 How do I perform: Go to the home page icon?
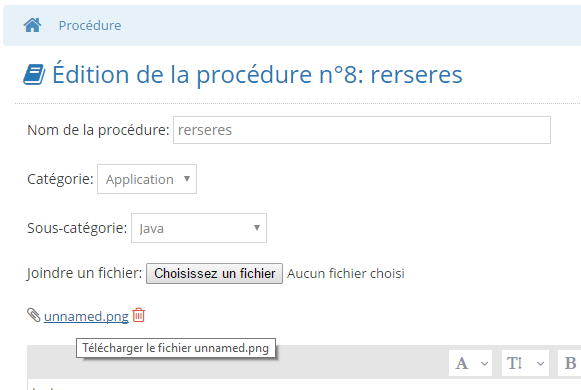(x=32, y=25)
